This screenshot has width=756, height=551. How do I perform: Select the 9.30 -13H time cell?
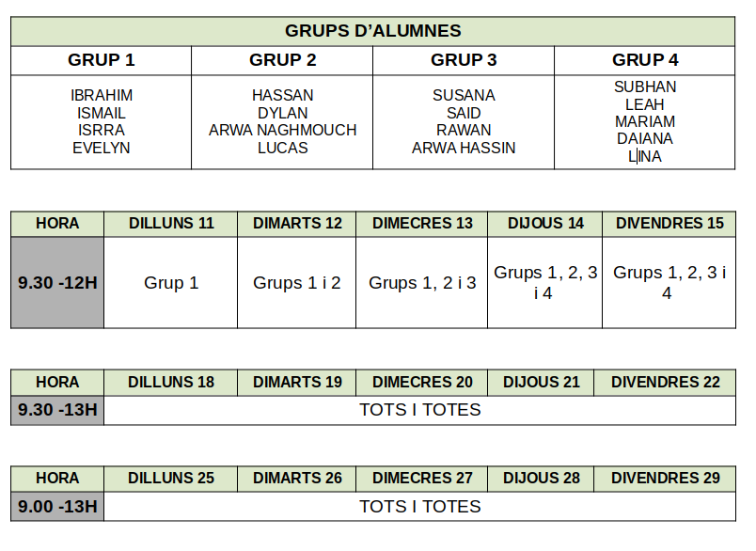tap(57, 410)
